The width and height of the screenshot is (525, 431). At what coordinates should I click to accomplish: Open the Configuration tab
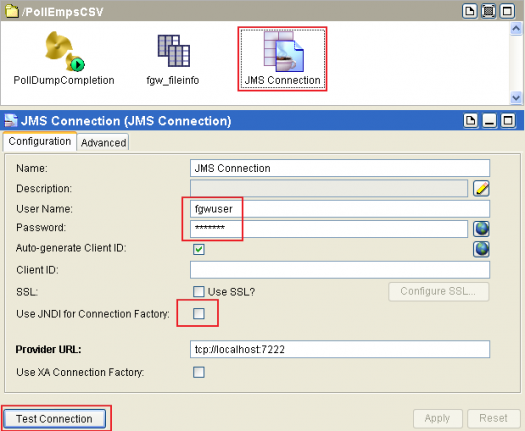pyautogui.click(x=40, y=141)
